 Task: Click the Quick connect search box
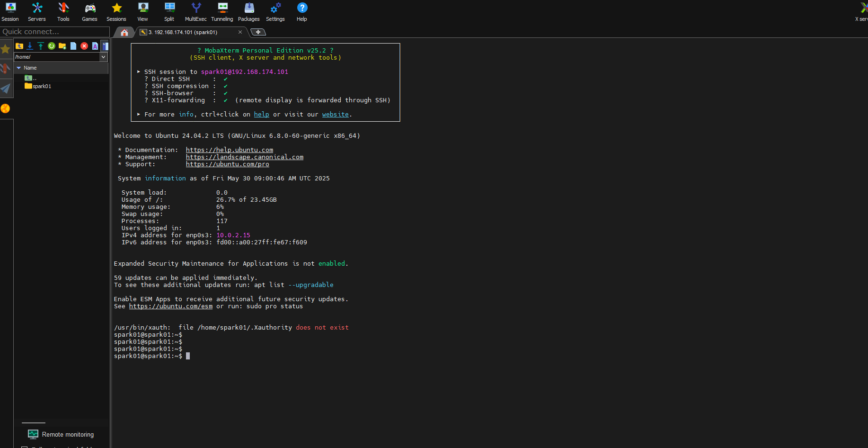55,32
